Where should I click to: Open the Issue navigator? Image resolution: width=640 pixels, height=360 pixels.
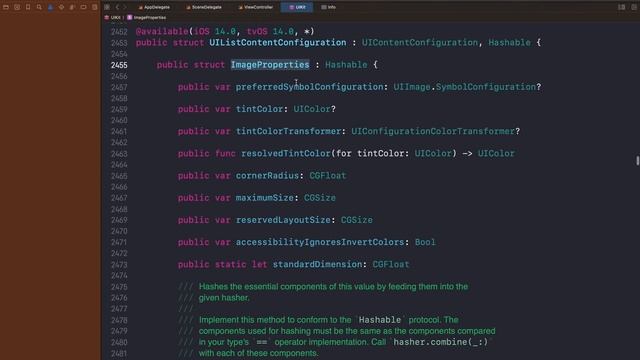point(50,7)
